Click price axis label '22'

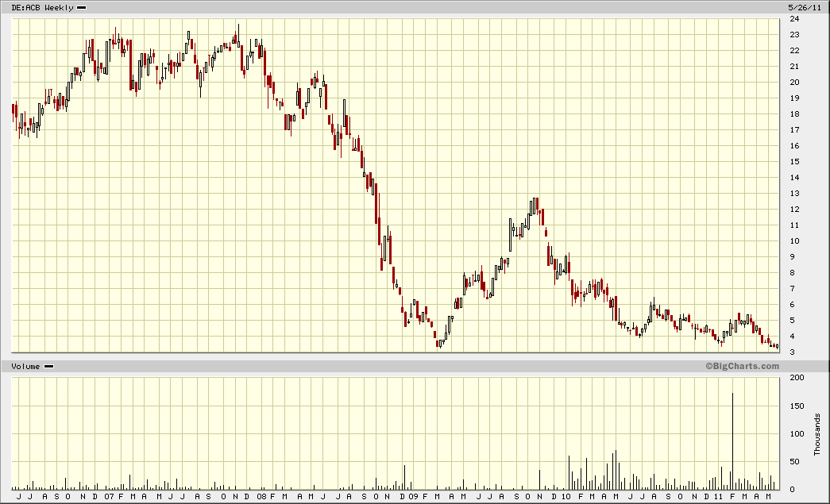point(794,50)
